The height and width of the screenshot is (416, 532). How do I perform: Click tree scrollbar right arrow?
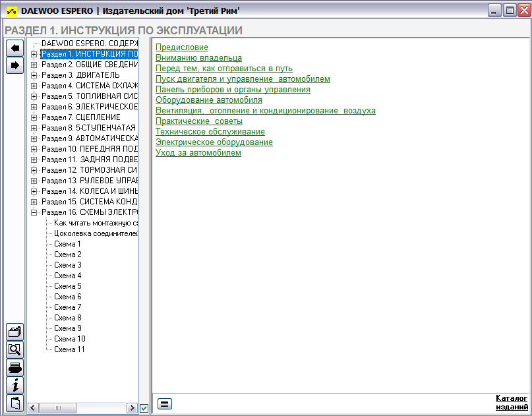[x=132, y=408]
